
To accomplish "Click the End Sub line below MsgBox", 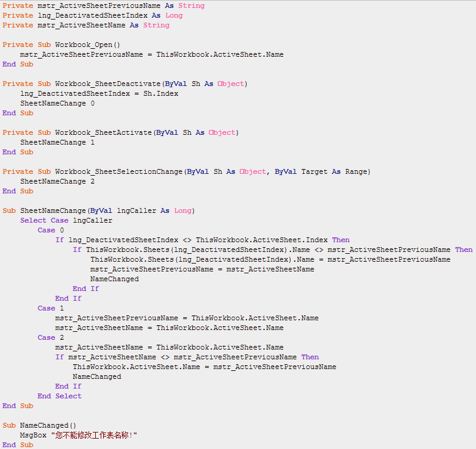I will 18,445.
